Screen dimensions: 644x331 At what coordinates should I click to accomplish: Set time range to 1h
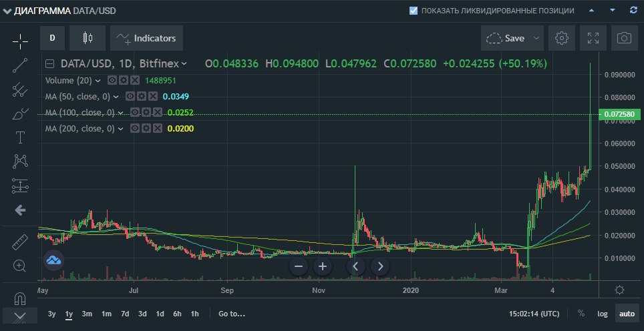coord(194,314)
